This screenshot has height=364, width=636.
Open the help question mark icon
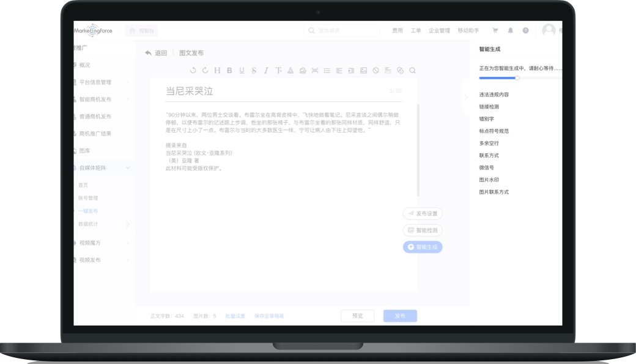[x=526, y=31]
